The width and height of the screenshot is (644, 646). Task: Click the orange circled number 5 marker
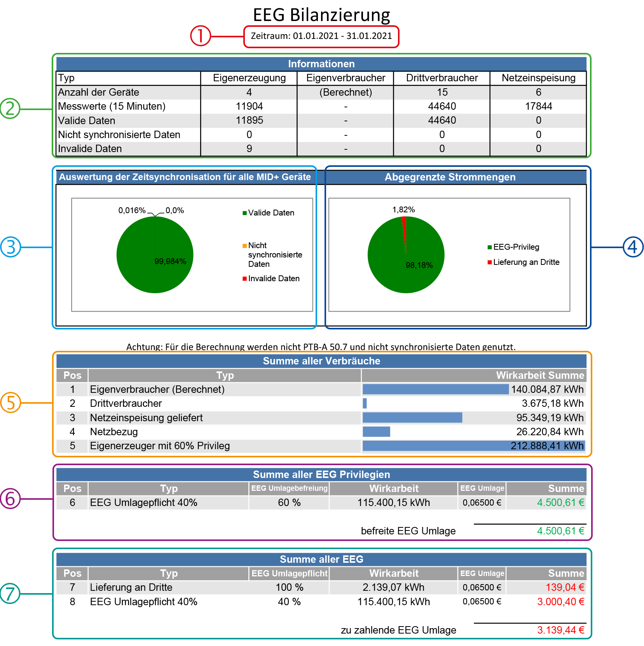[x=10, y=403]
